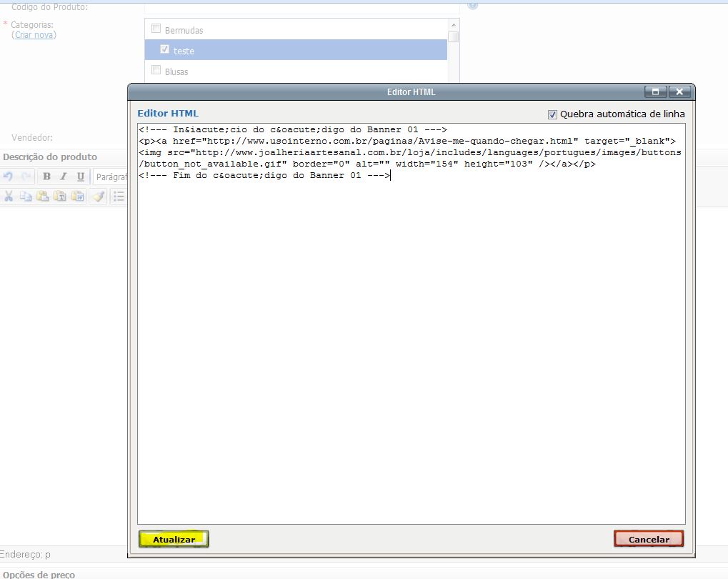This screenshot has height=579, width=728.
Task: Click the Undo icon in editor toolbar
Action: (x=9, y=177)
